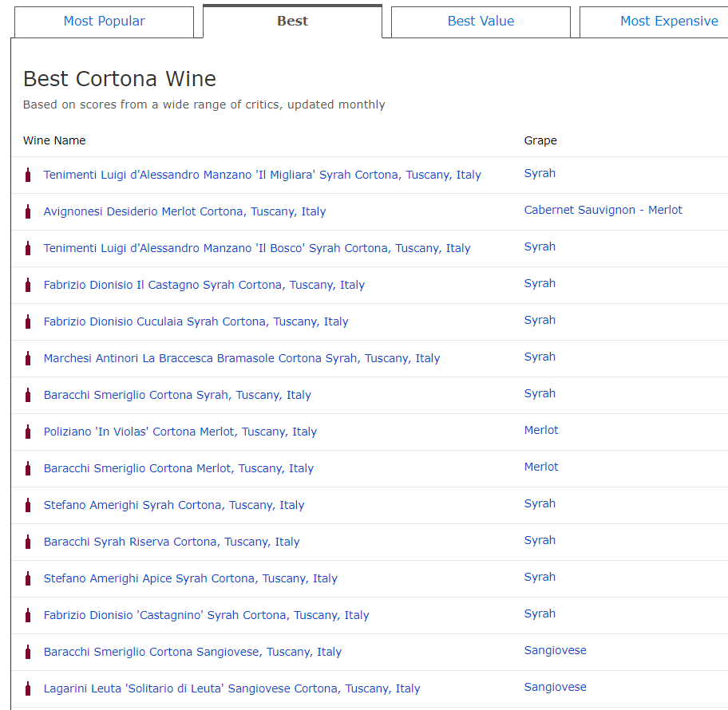
Task: Click Syrah grape in Bramasole row
Action: 540,357
